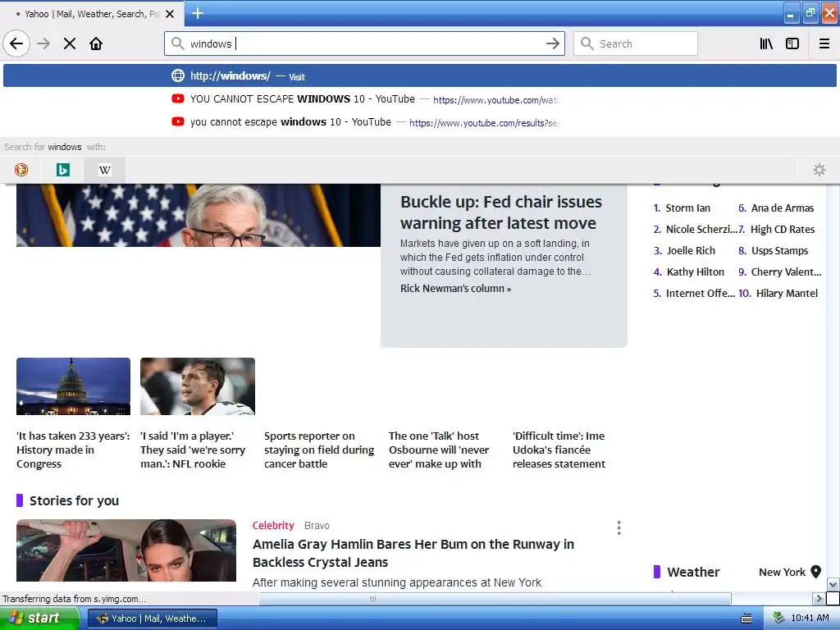This screenshot has width=840, height=630.
Task: Click the horizontal scrollbar right arrow
Action: [x=818, y=598]
